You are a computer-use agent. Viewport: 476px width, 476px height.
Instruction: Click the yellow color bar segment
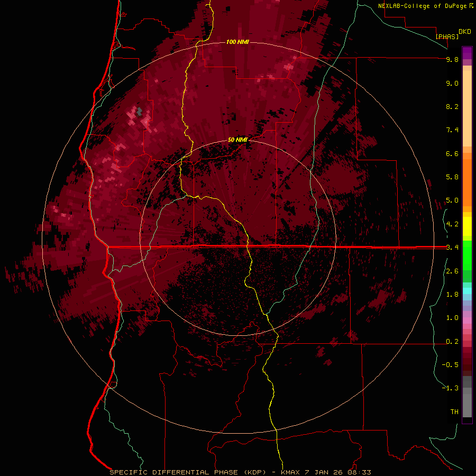[x=467, y=226]
